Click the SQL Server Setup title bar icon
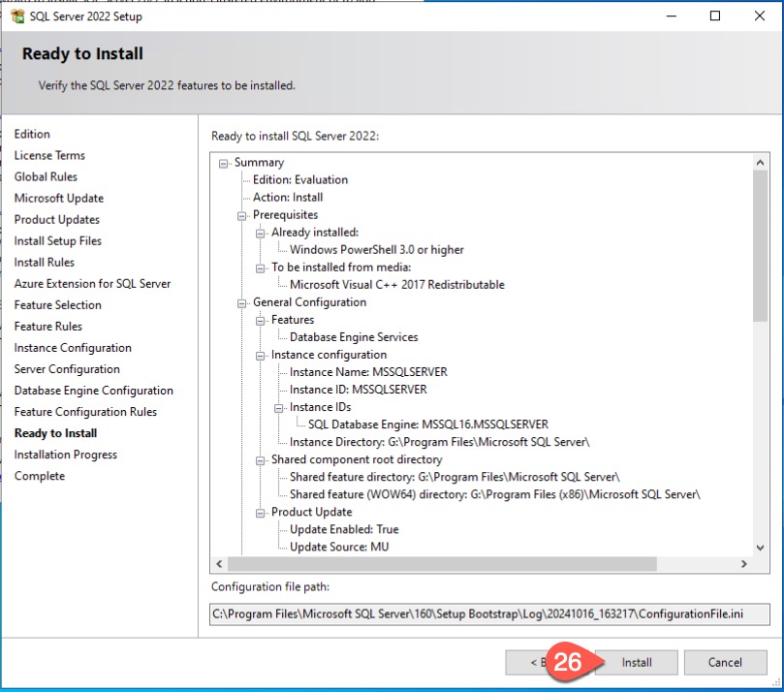This screenshot has width=784, height=692. (17, 16)
